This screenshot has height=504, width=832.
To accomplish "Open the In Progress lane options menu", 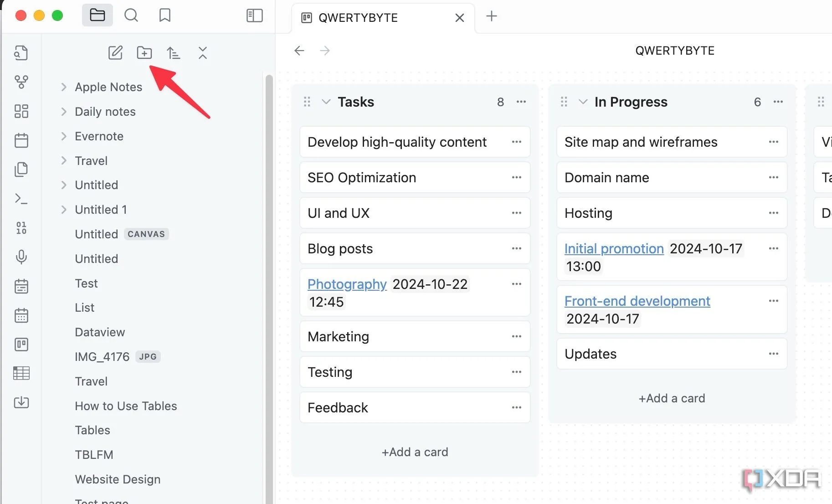I will click(778, 102).
